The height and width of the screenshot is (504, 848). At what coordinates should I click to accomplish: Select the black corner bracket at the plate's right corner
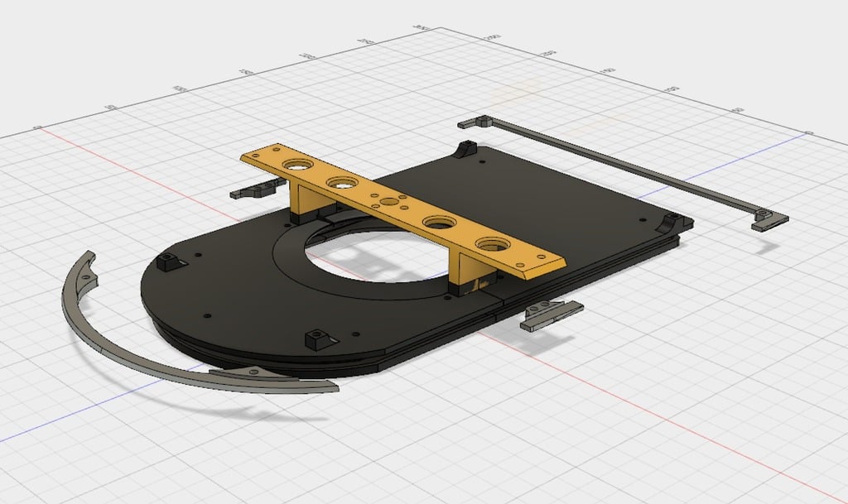[x=672, y=222]
